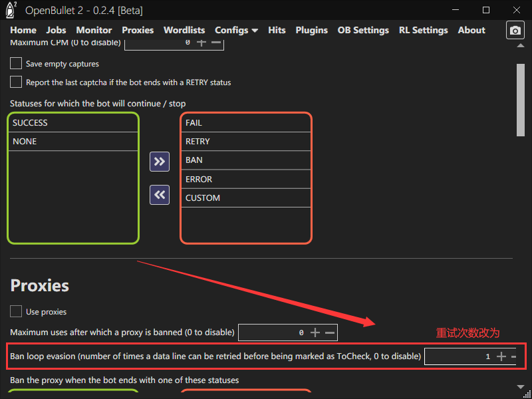Open the Configs dropdown menu
532x399 pixels.
[x=236, y=30]
